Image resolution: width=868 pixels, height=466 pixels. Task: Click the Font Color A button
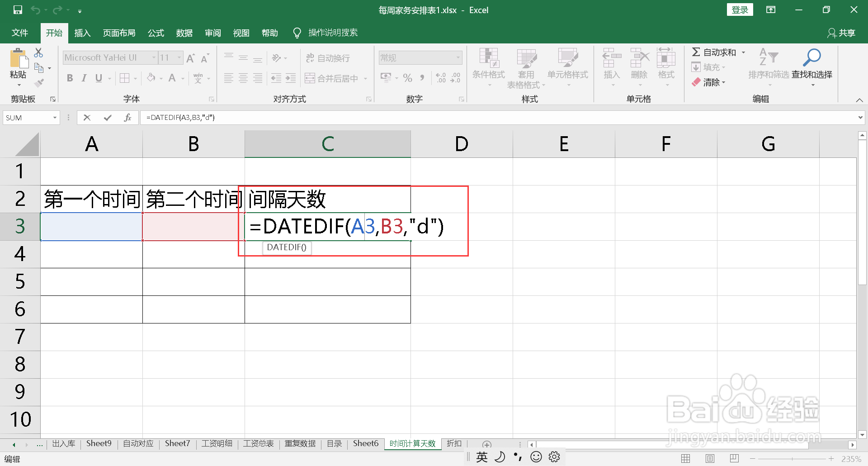coord(172,78)
